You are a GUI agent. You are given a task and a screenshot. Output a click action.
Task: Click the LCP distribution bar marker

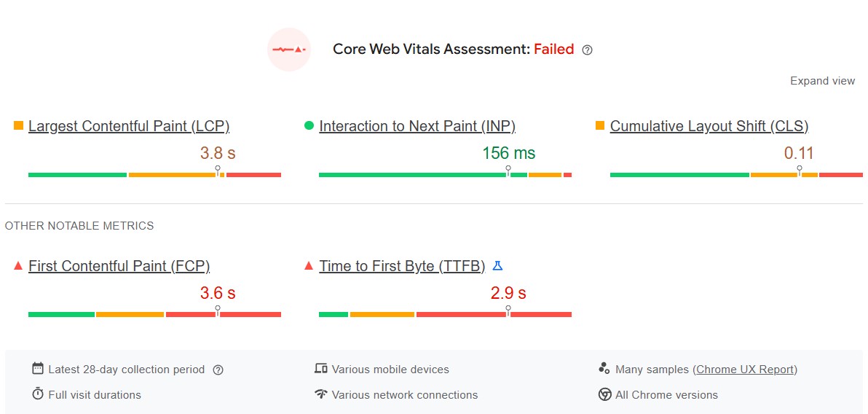(x=218, y=171)
